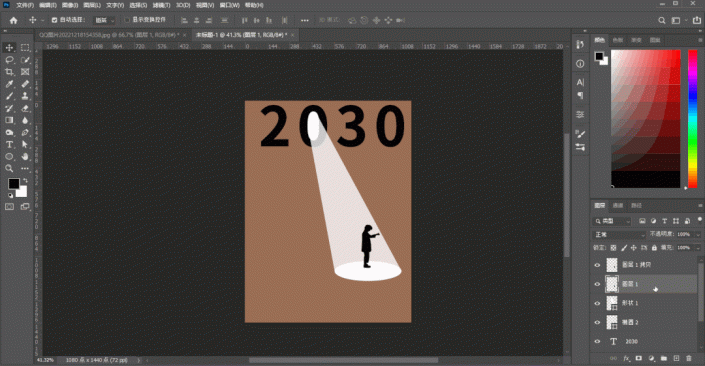Click the foreground color swatch in toolbox
This screenshot has height=366, width=705.
pos(13,183)
